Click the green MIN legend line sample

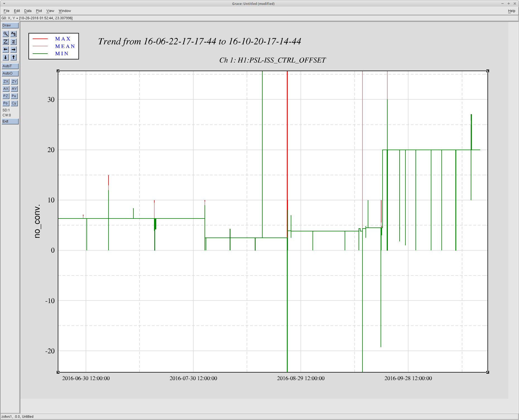(x=40, y=54)
